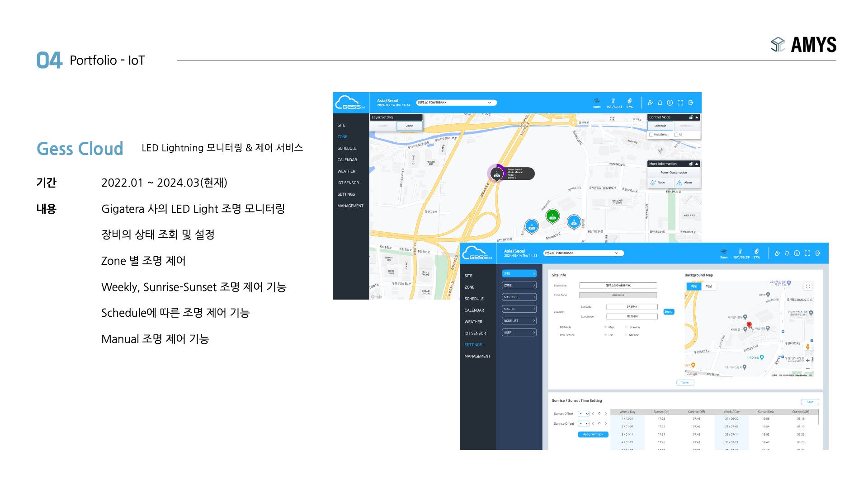Toggle fullscreen icon in the settings window header

pyautogui.click(x=807, y=253)
